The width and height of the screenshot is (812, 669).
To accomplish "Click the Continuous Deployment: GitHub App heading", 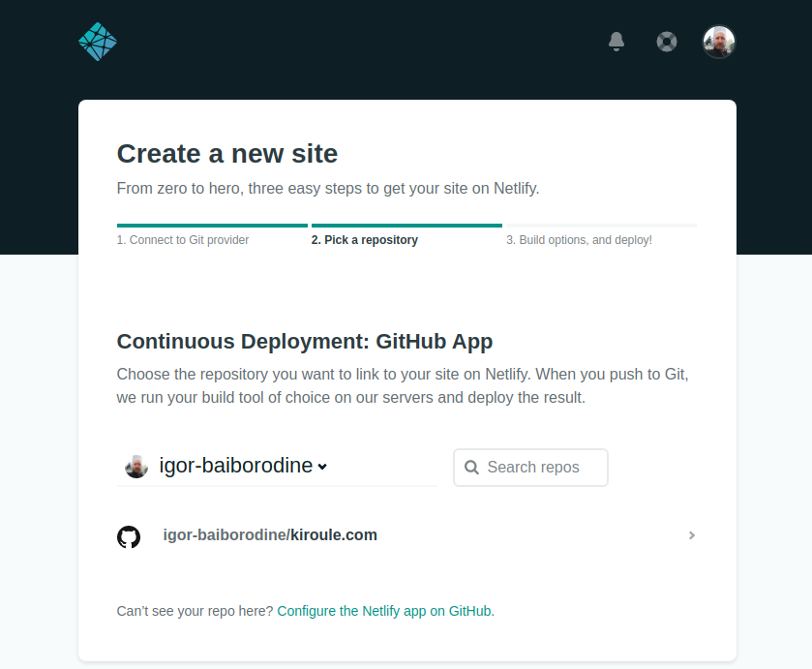I will 305,342.
